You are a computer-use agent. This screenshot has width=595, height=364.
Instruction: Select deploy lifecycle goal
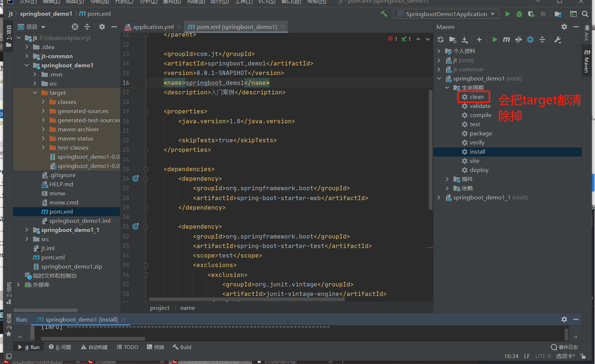pos(479,170)
